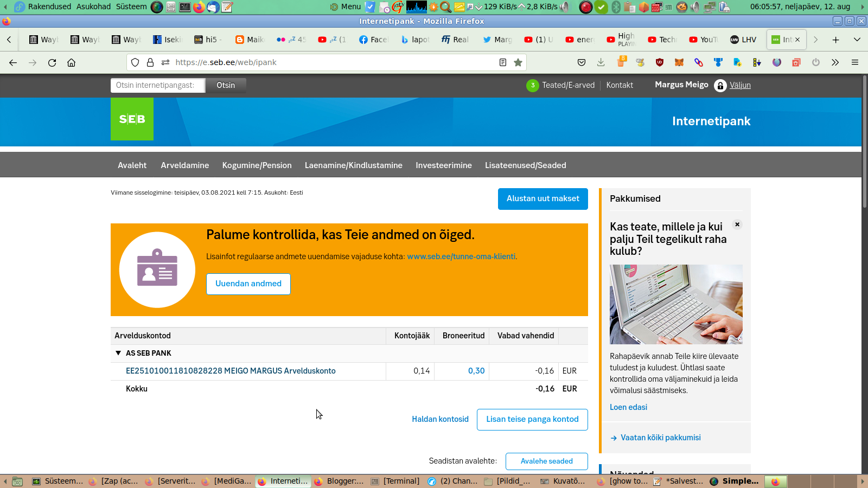Open the magnifier search applet in the panel
The height and width of the screenshot is (488, 868).
(x=446, y=7)
